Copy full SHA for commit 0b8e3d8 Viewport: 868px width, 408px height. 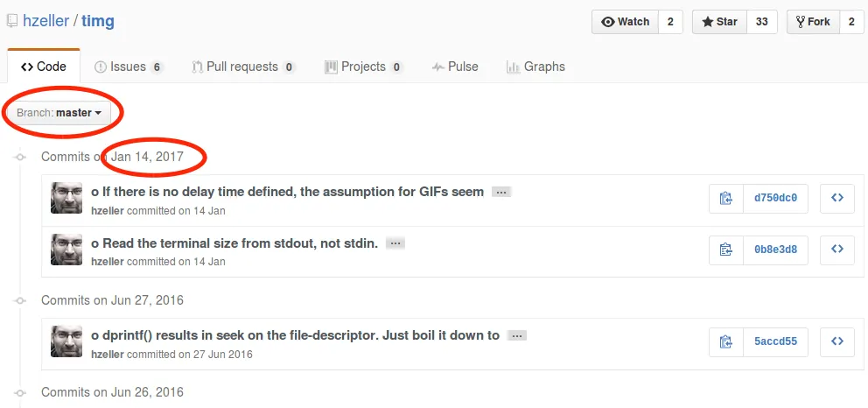point(725,250)
